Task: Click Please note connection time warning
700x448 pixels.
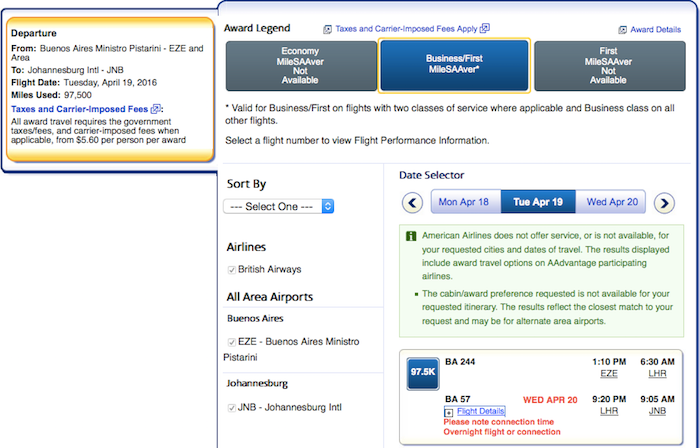Action: pos(499,422)
